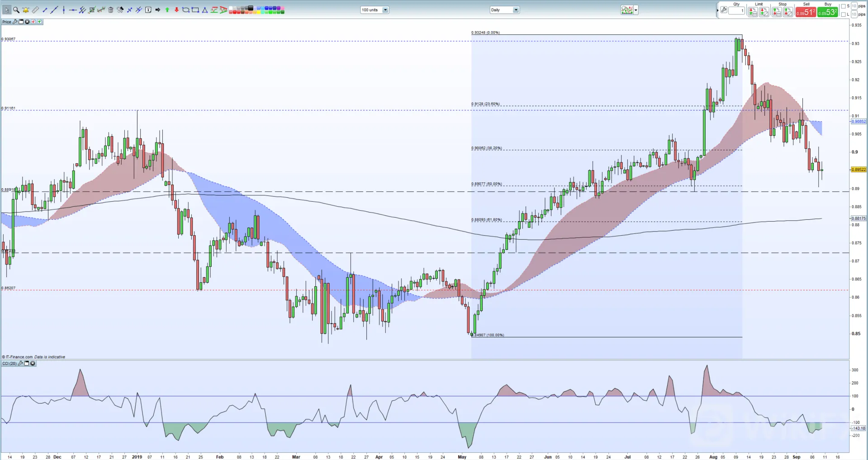Image resolution: width=868 pixels, height=460 pixels.
Task: Open Price panel wrench settings
Action: [x=15, y=22]
